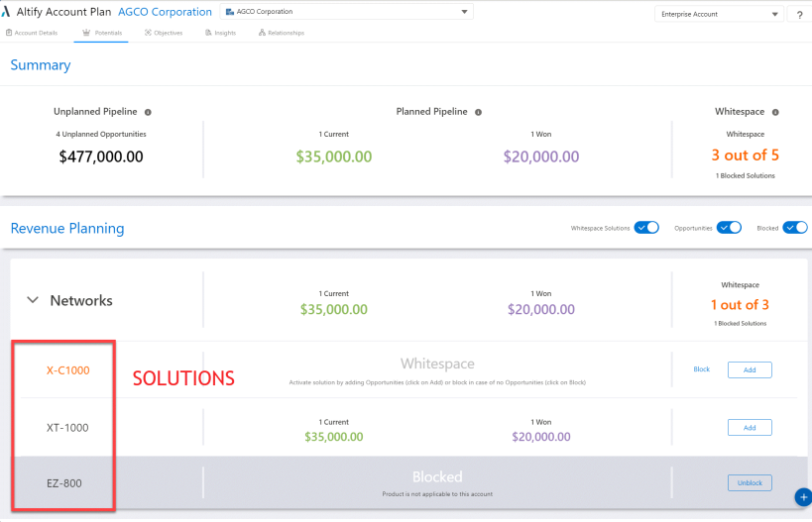Select the X-C1000 solution name
The height and width of the screenshot is (522, 812).
[67, 370]
